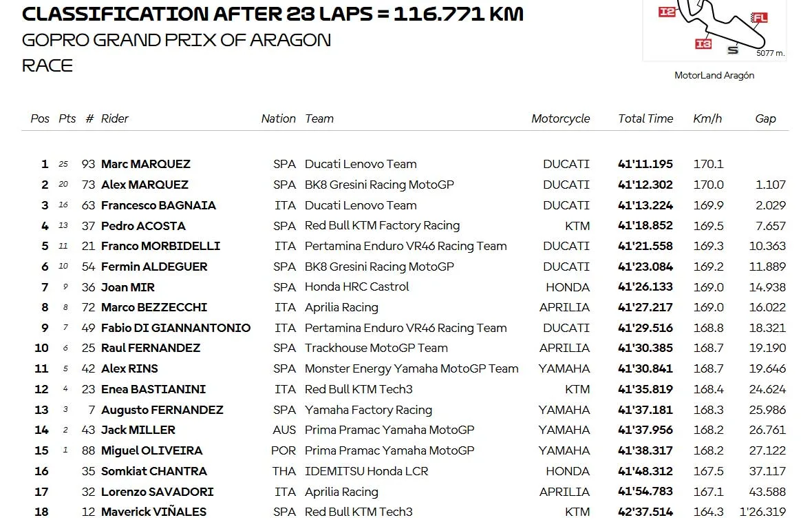Click the Km/h column header
Viewport: 812px width, 520px height.
(x=707, y=118)
